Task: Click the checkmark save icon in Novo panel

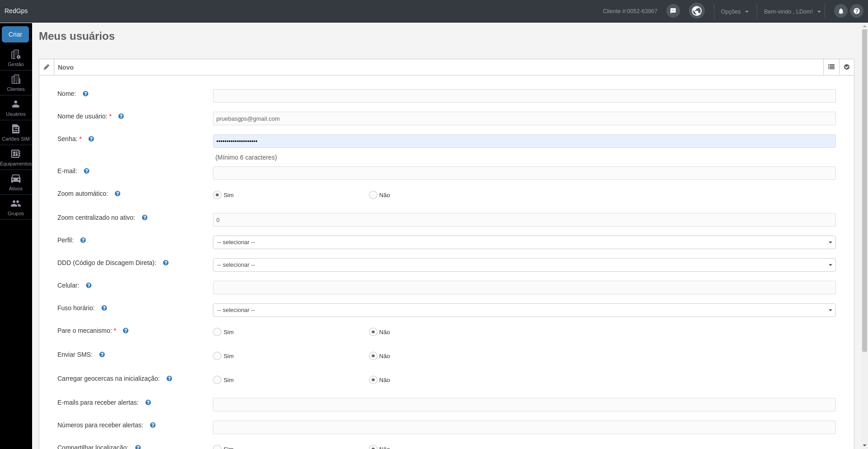Action: pyautogui.click(x=847, y=67)
